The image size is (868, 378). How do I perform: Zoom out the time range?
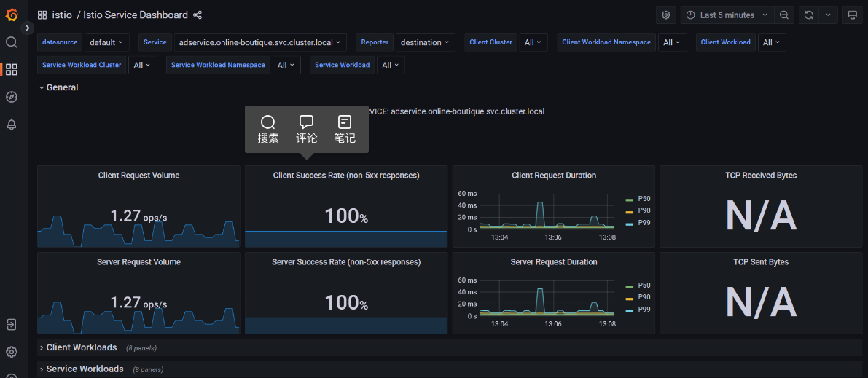click(x=784, y=15)
